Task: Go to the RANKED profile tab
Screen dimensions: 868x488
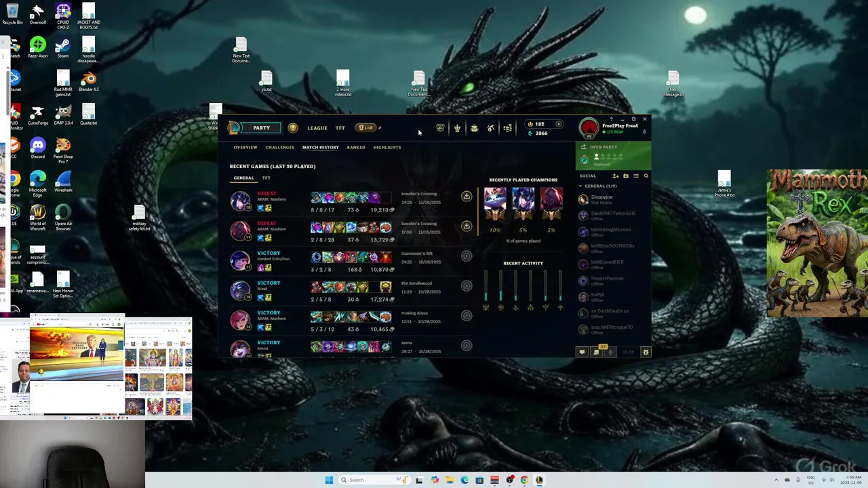Action: [x=356, y=147]
